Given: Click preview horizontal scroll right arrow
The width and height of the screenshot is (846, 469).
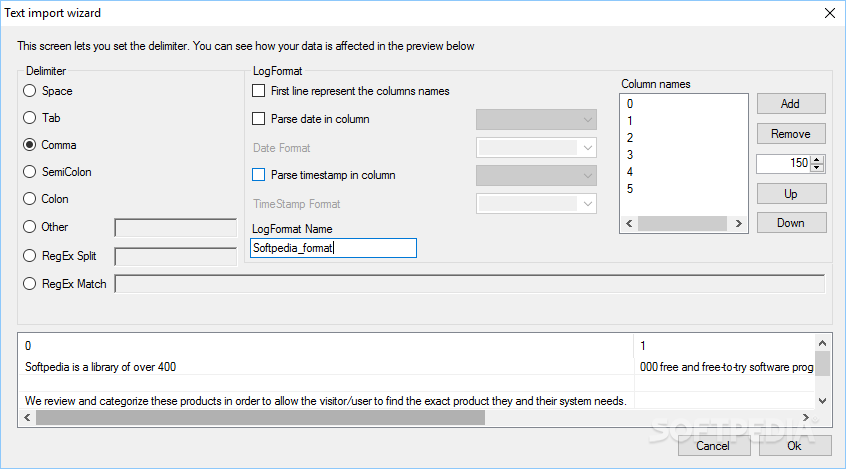Looking at the screenshot, I should pyautogui.click(x=806, y=417).
